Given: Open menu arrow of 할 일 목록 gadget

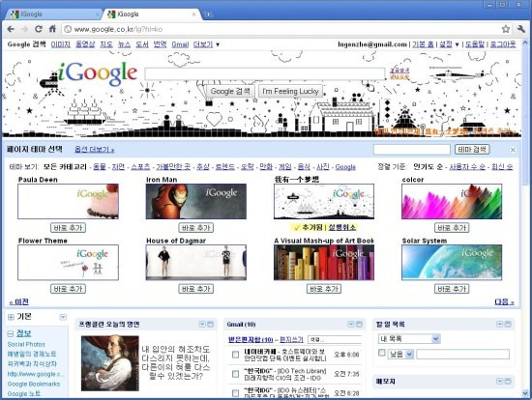Looking at the screenshot, I should [499, 325].
